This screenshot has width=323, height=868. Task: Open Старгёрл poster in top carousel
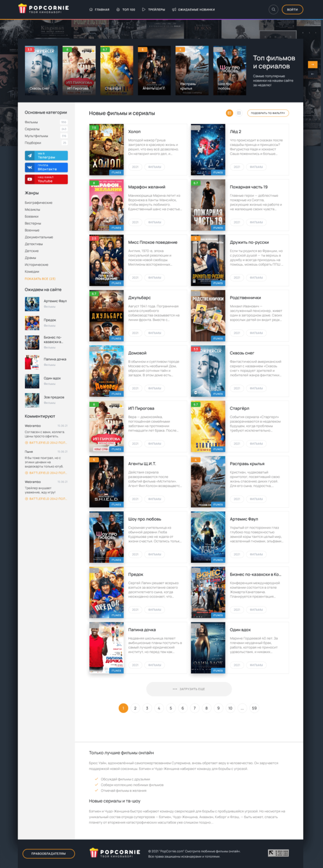(117, 71)
